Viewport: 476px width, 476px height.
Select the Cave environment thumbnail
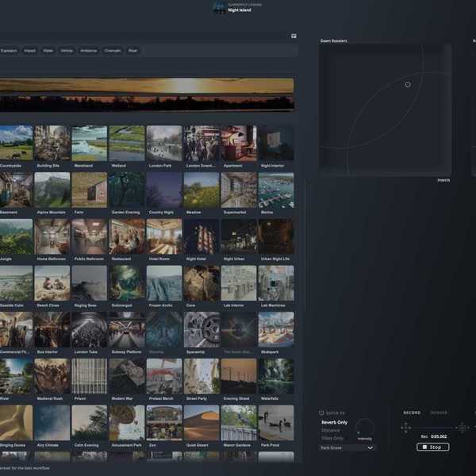202,283
